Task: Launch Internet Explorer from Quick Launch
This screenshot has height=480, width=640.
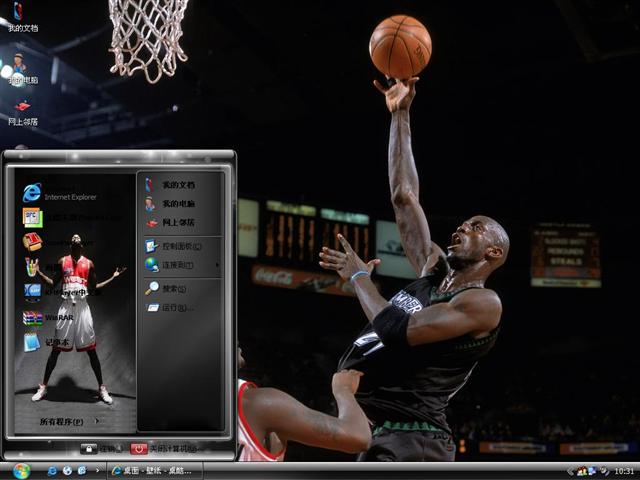Action: (52, 471)
